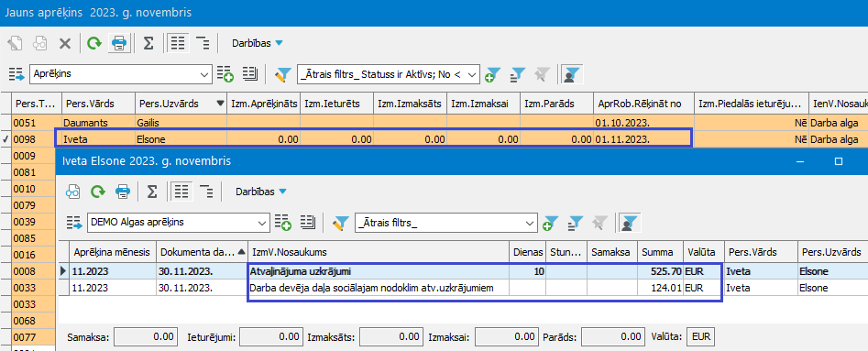Click the view list icon next to DEMO Algas aprēķins
This screenshot has height=351, width=868.
(308, 223)
